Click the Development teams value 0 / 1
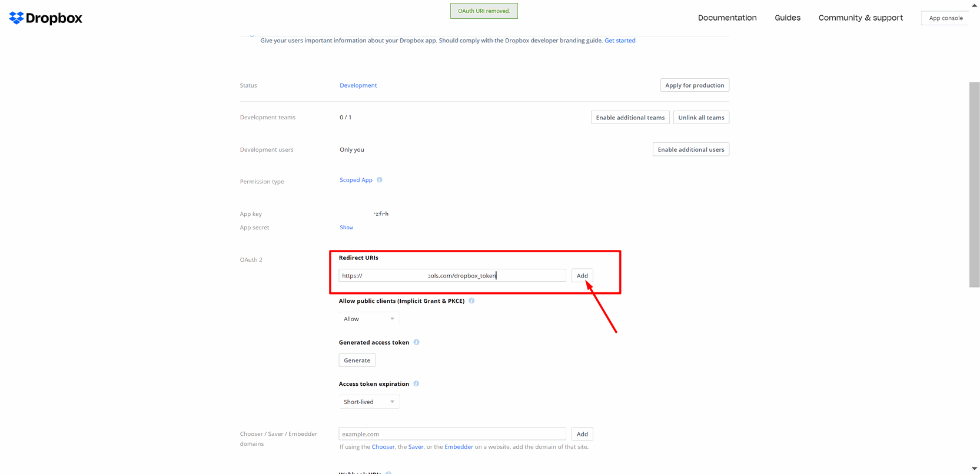Screen dimensions: 980x474 [346, 117]
